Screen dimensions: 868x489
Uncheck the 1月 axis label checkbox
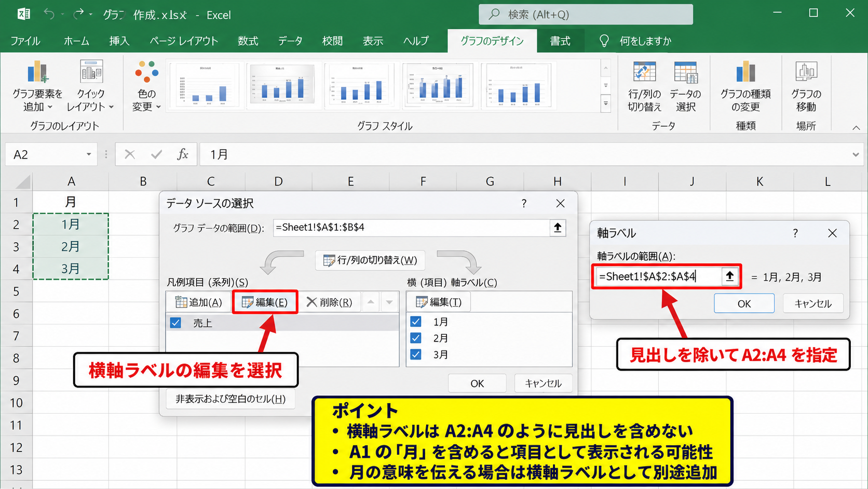click(416, 322)
